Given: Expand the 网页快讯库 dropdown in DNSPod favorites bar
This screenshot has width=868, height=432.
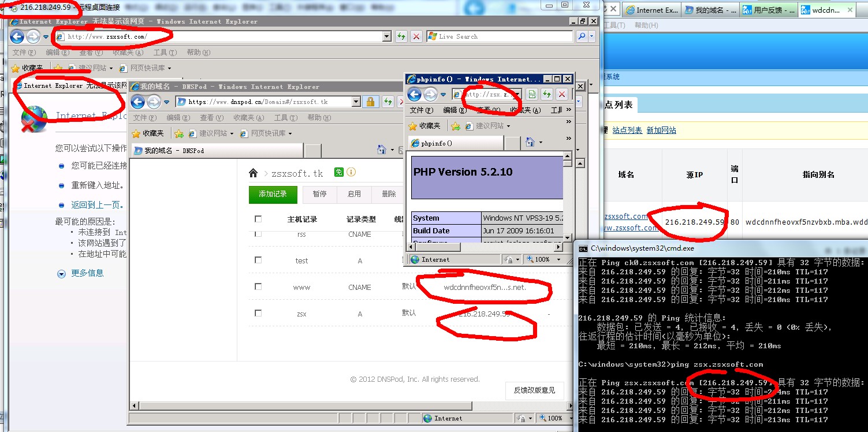Looking at the screenshot, I should (x=290, y=133).
